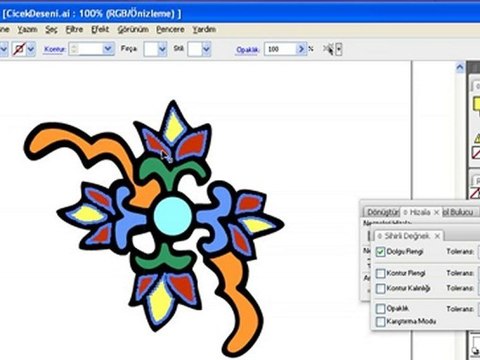
Task: Click the scroll up arrow of the canvas
Action: pyautogui.click(x=460, y=68)
